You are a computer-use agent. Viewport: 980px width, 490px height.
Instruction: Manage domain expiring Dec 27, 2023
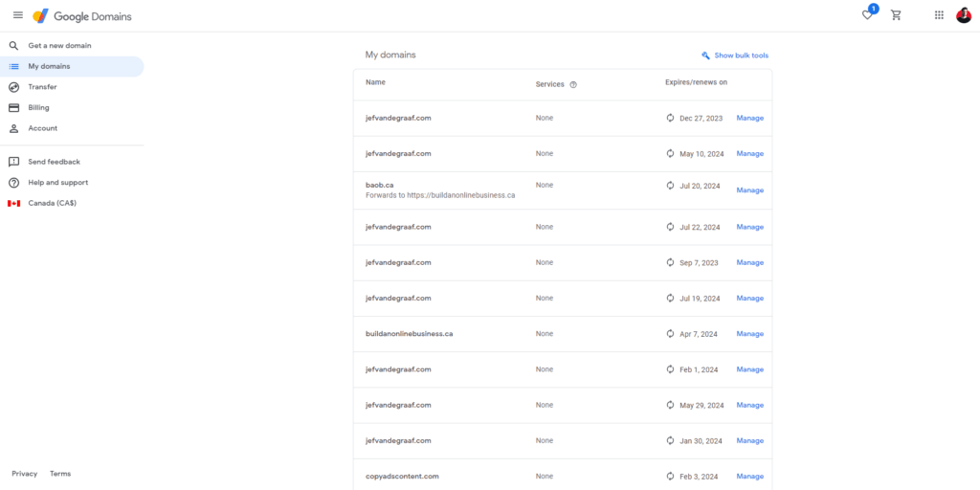point(750,118)
